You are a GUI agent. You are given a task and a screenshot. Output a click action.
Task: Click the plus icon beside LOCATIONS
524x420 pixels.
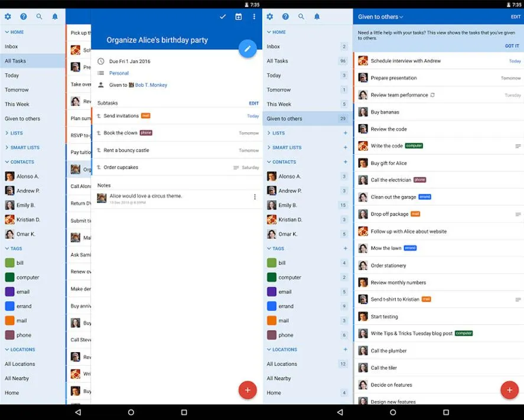346,350
